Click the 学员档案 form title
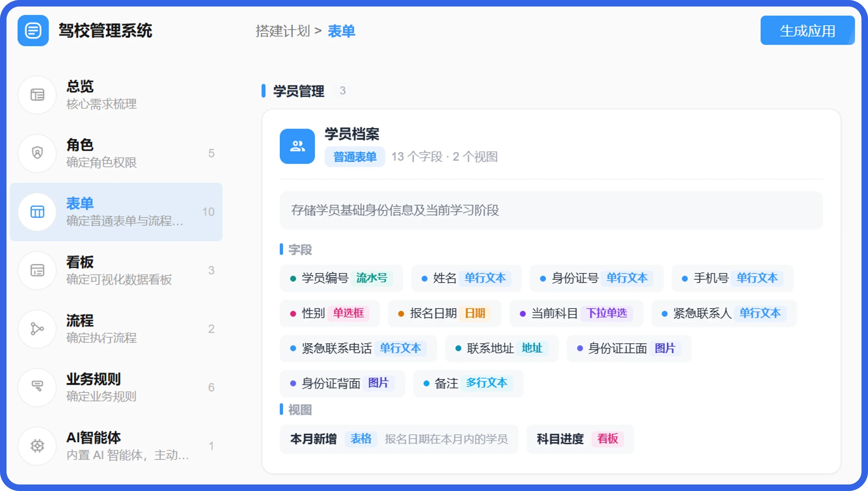The width and height of the screenshot is (868, 491). [352, 134]
